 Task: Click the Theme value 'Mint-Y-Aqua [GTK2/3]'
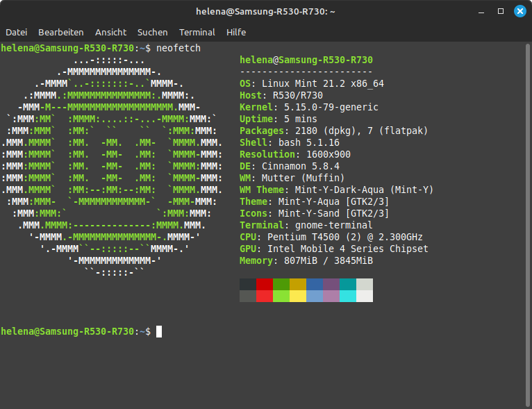coord(334,201)
